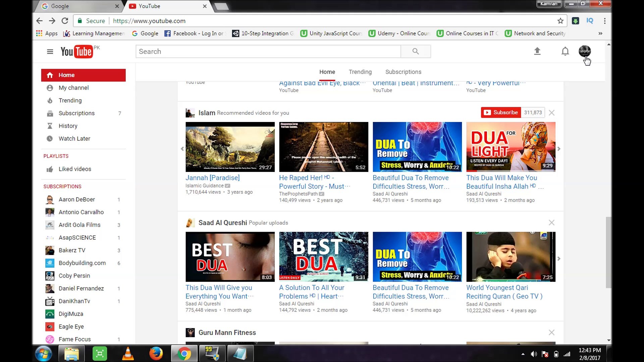Screen dimensions: 644x362
Task: Open the video upload icon
Action: [x=537, y=51]
